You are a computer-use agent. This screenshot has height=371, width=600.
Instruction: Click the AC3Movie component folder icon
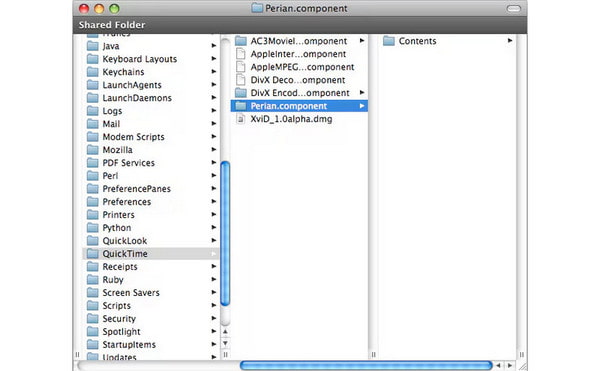pyautogui.click(x=241, y=41)
